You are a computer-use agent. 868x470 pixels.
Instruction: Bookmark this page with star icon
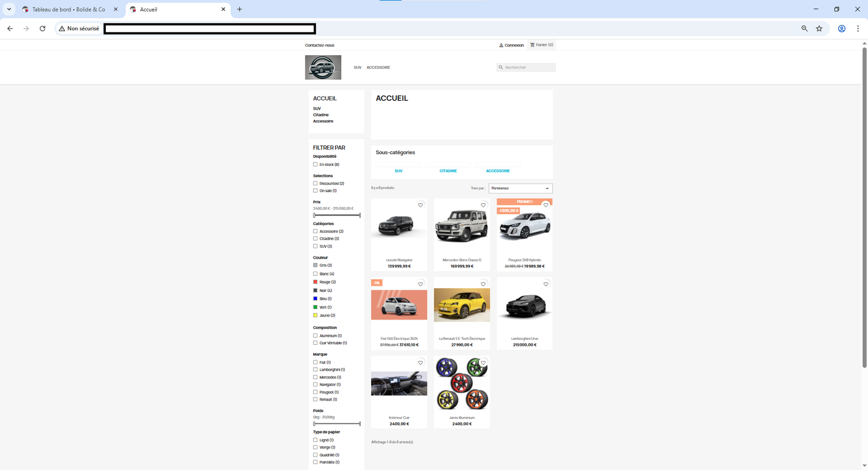[819, 28]
